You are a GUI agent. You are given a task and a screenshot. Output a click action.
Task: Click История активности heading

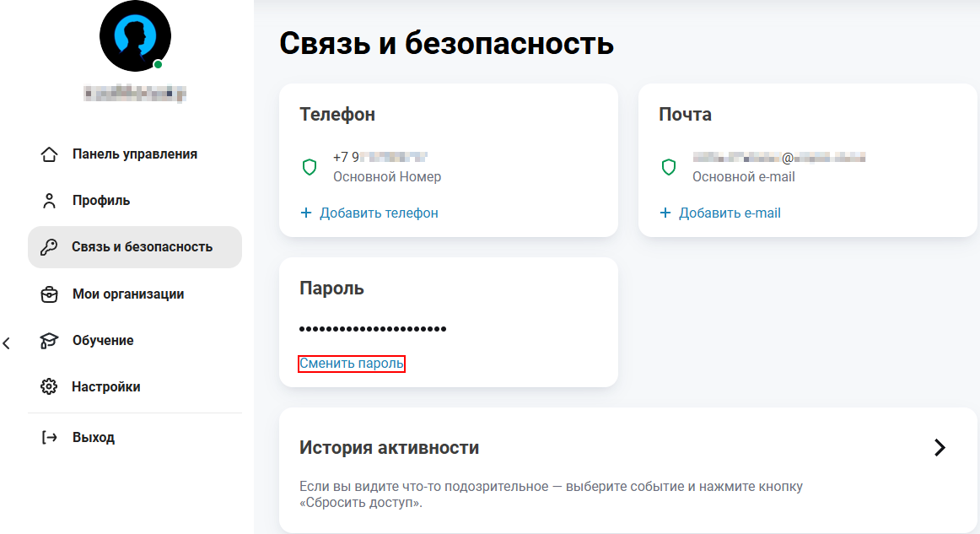(x=390, y=448)
